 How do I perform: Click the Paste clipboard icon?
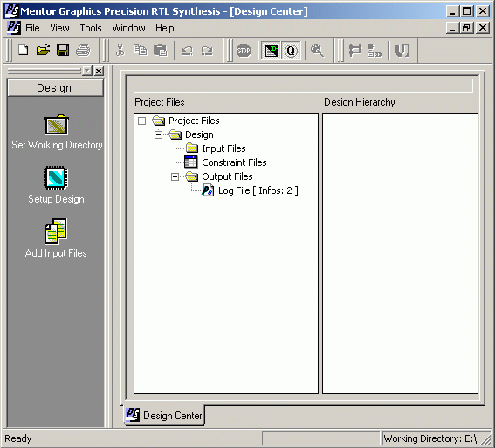[x=160, y=50]
